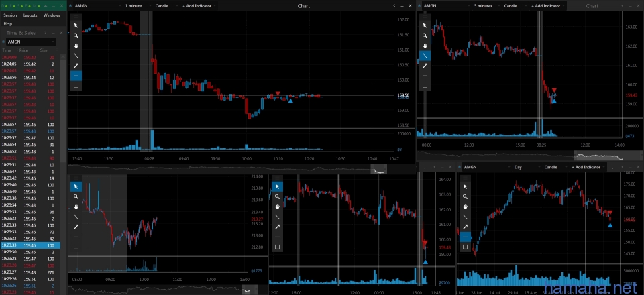Select the arrow tool in the bottom-middle chart
This screenshot has height=295, width=644.
point(277,227)
